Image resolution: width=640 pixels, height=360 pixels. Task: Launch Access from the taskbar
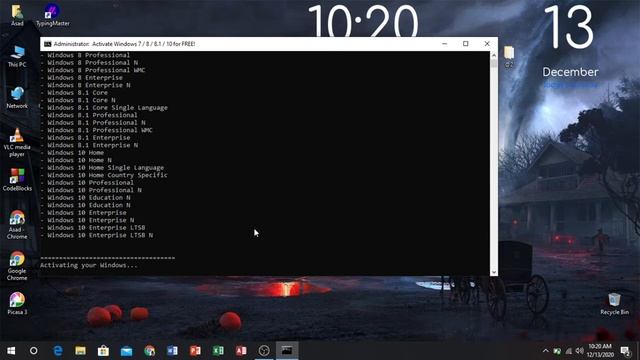[x=241, y=351]
